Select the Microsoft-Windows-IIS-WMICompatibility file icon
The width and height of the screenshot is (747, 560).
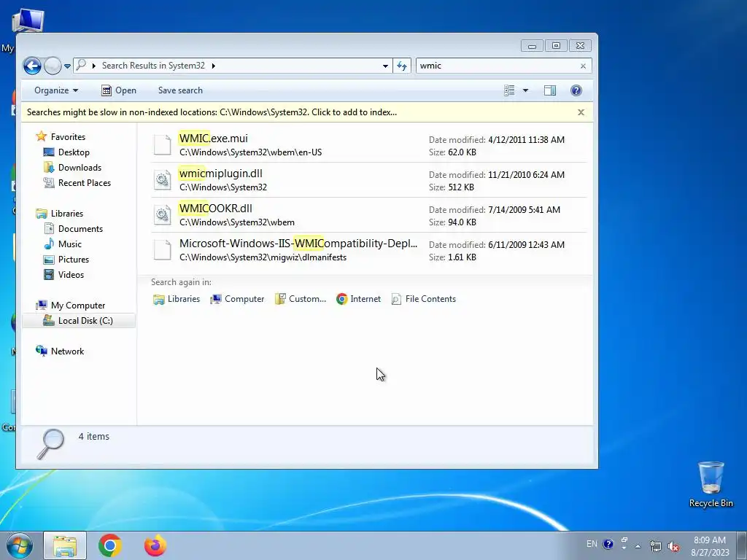pyautogui.click(x=162, y=250)
